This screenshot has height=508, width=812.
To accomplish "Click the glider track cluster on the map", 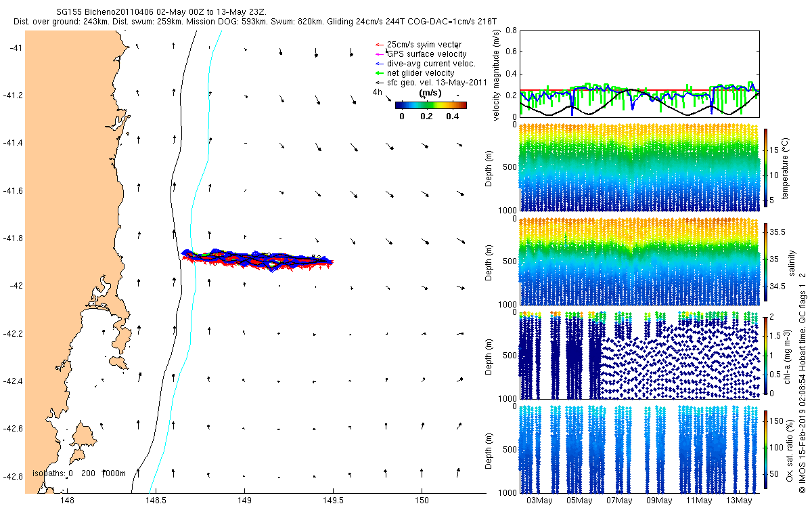I will pos(258,259).
